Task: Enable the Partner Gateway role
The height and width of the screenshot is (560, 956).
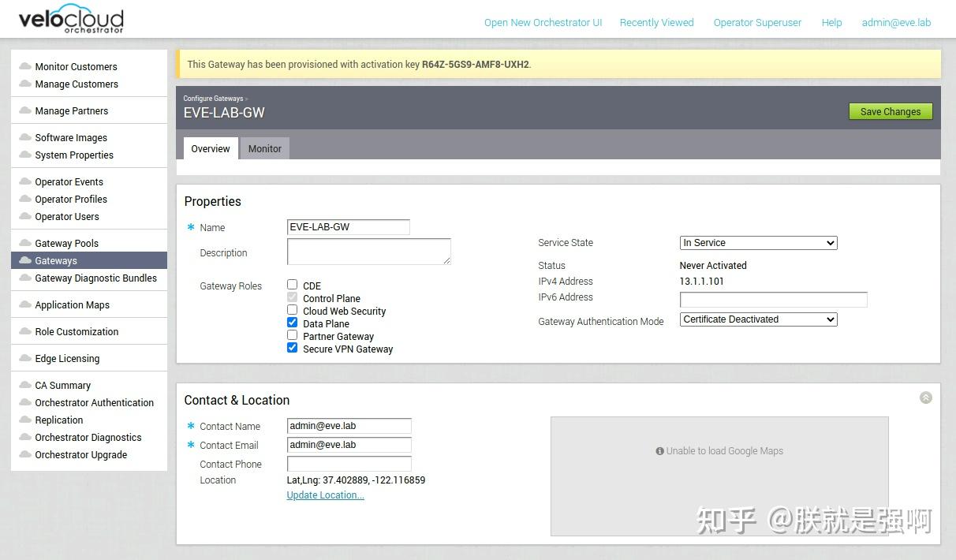Action: click(292, 336)
